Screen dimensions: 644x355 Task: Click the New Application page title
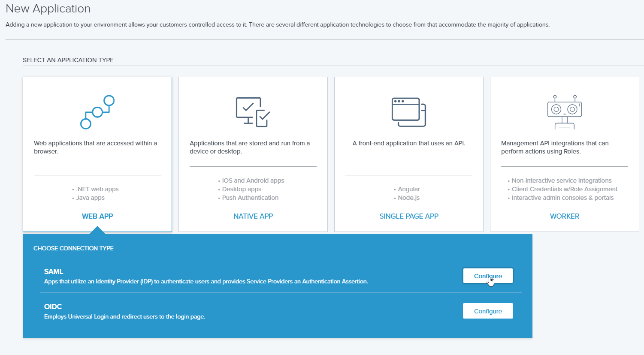coord(48,8)
